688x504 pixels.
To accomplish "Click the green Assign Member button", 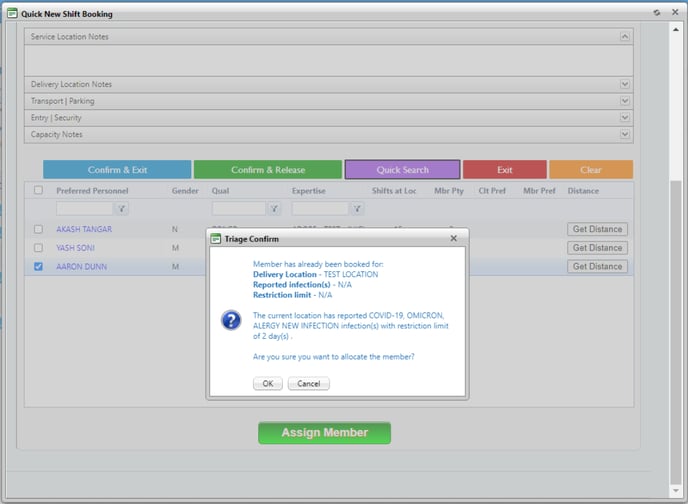I will [324, 433].
